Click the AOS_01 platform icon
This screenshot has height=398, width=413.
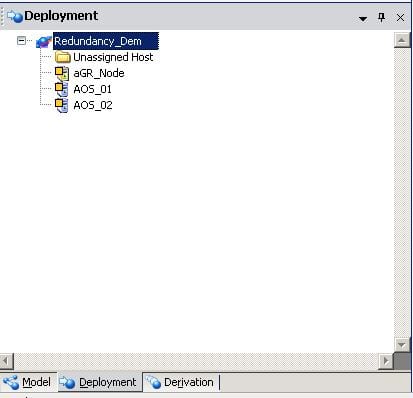(x=62, y=89)
